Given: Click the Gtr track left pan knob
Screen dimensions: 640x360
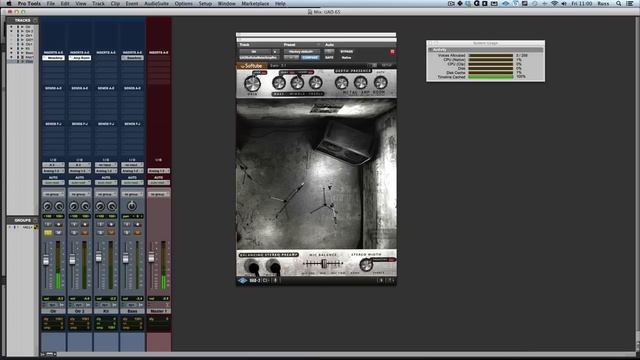Looking at the screenshot, I should point(48,207).
